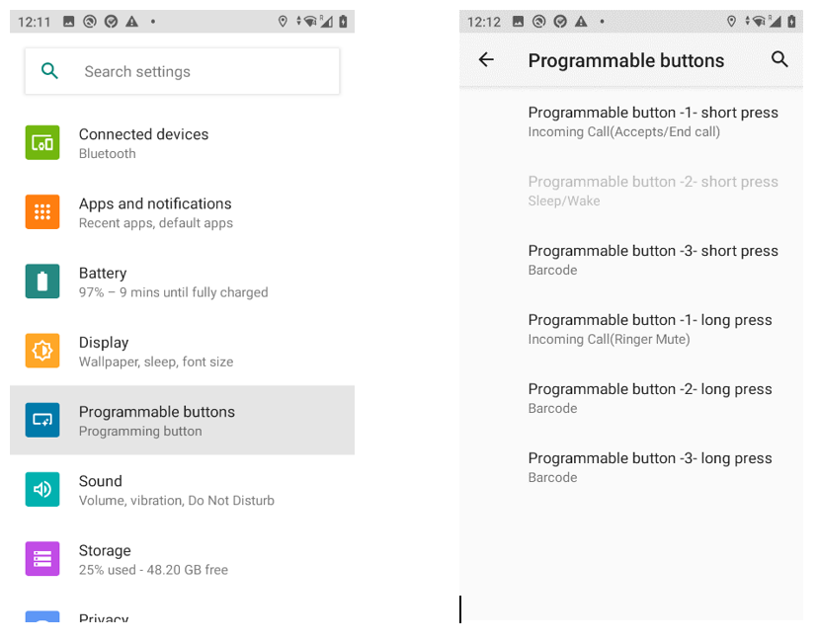Click the back arrow in Programmable buttons
This screenshot has width=818, height=644.
coord(486,59)
